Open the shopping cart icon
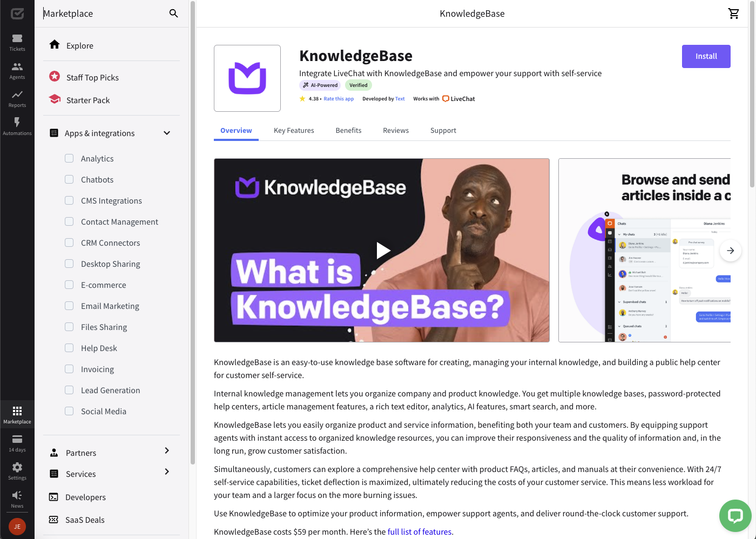The height and width of the screenshot is (539, 756). point(733,14)
